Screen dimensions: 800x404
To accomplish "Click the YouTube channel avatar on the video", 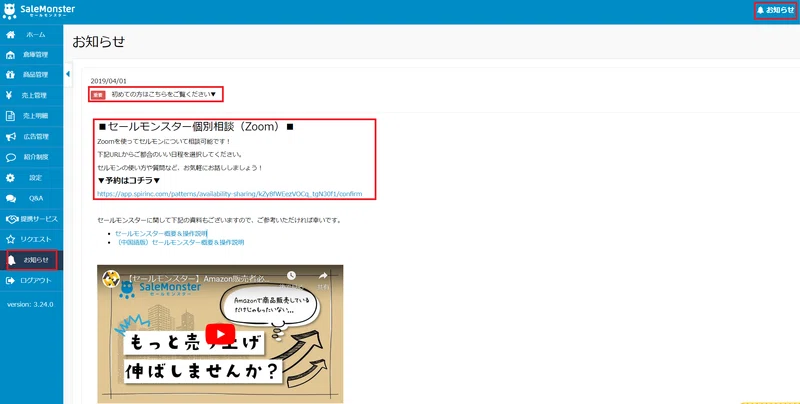I will pos(111,279).
